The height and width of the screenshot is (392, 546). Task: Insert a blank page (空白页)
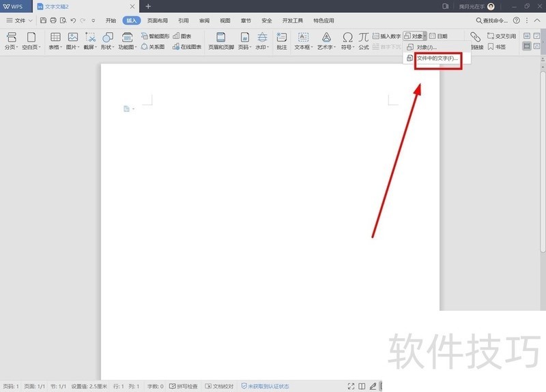coord(31,41)
